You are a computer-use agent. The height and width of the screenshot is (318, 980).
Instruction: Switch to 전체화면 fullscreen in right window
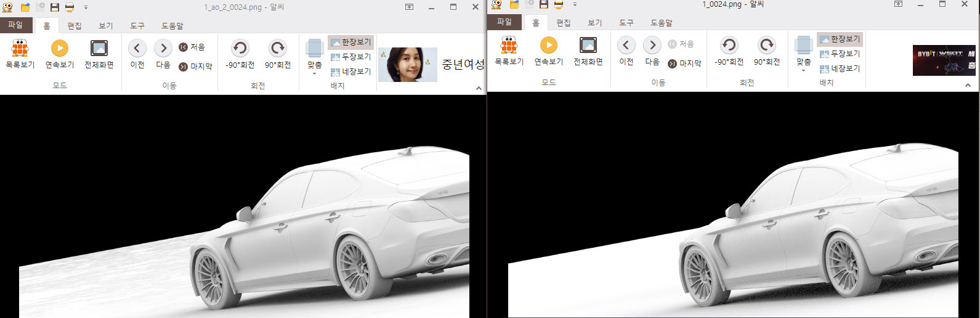click(588, 51)
